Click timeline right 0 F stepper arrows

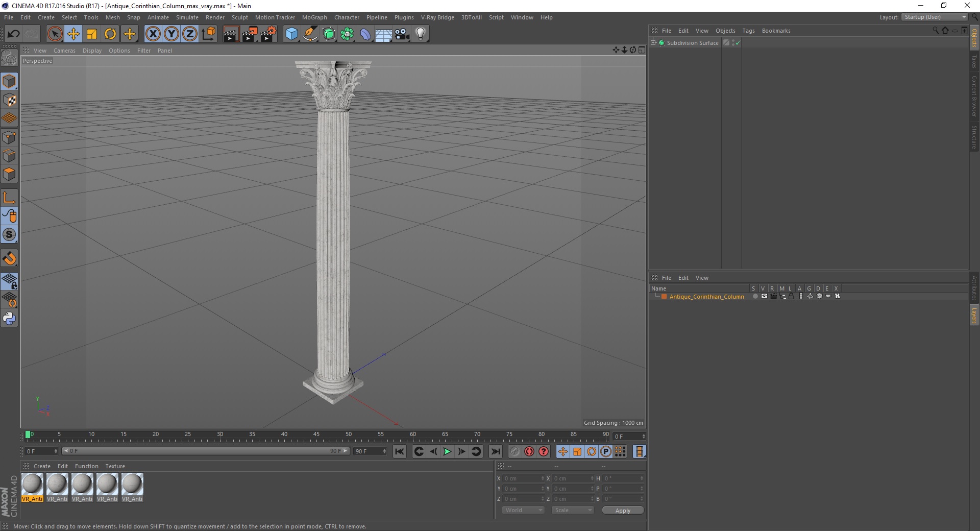pos(644,437)
